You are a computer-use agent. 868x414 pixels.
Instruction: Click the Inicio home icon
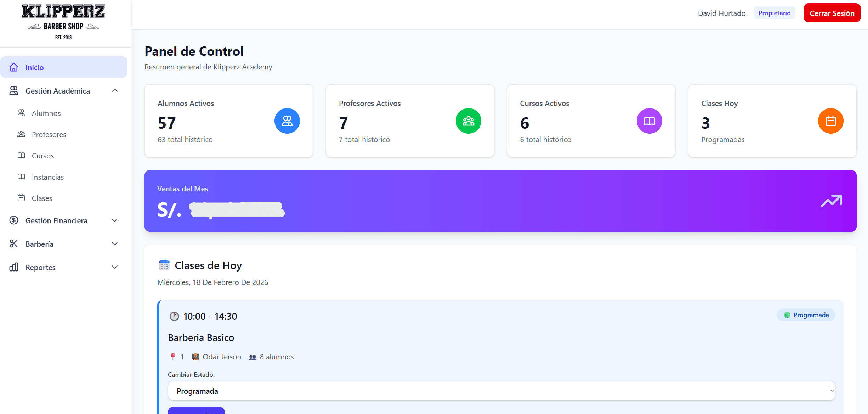coord(14,67)
